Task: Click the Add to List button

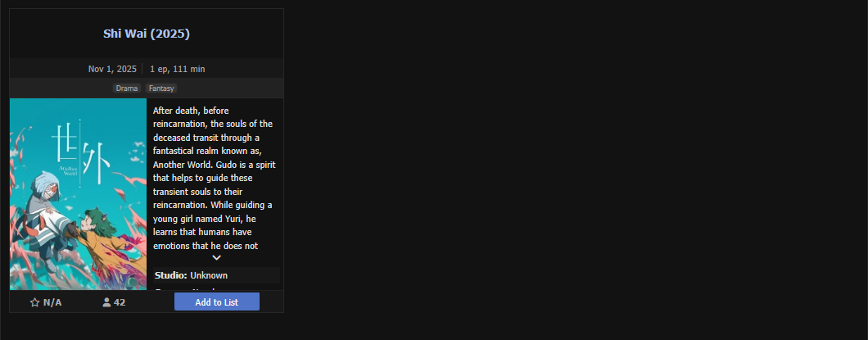Action: click(216, 301)
